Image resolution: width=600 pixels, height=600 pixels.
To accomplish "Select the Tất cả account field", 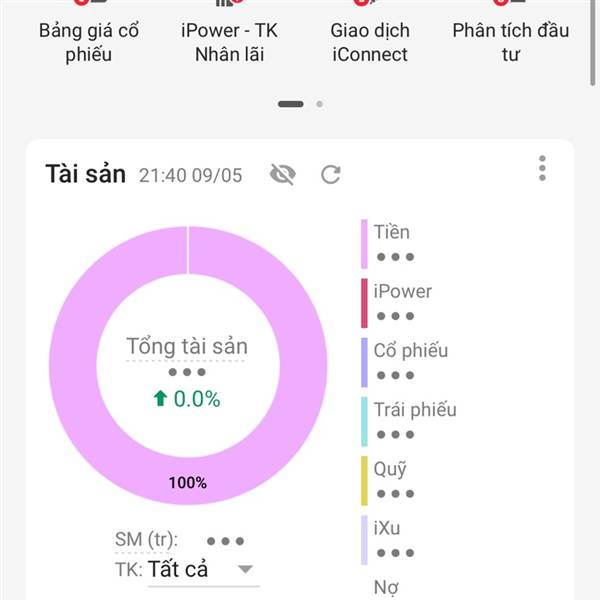I will (204, 569).
